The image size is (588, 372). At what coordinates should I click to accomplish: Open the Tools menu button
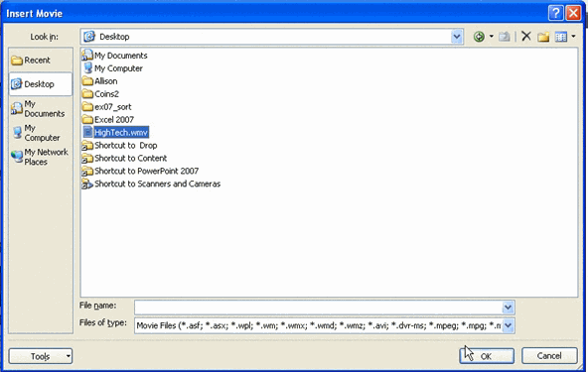(41, 356)
